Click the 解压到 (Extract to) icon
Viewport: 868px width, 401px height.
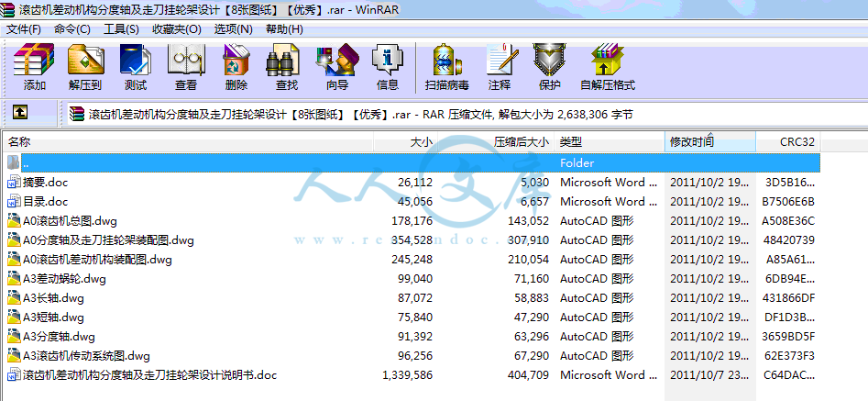click(x=85, y=61)
